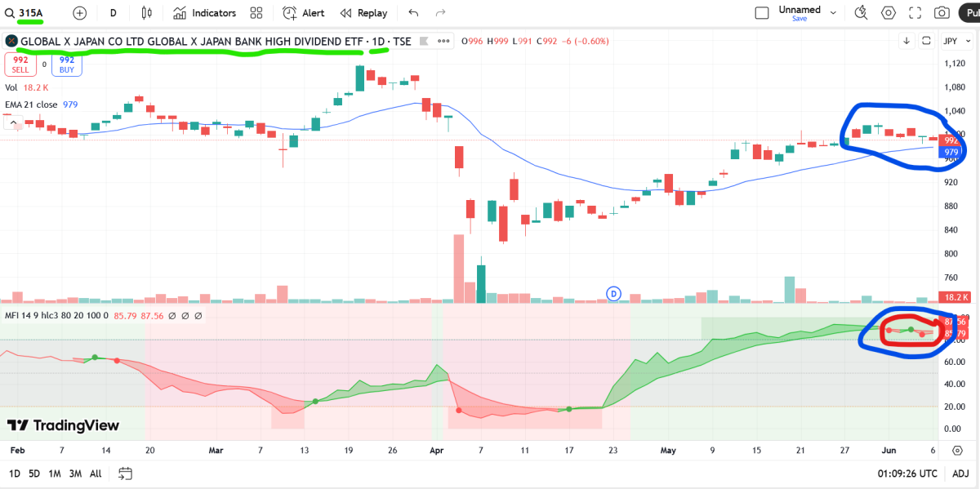The image size is (980, 489).
Task: Click the Vol 18.2 K legend
Action: [27, 87]
